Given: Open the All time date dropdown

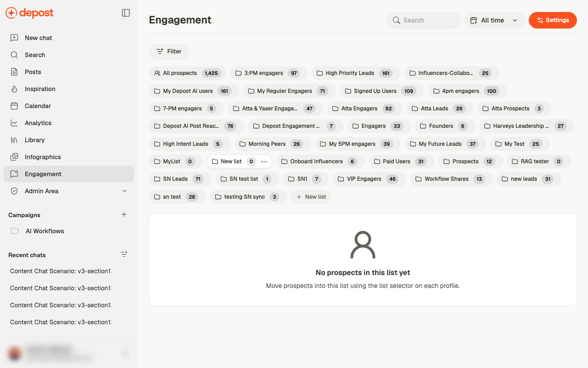Looking at the screenshot, I should pyautogui.click(x=495, y=20).
